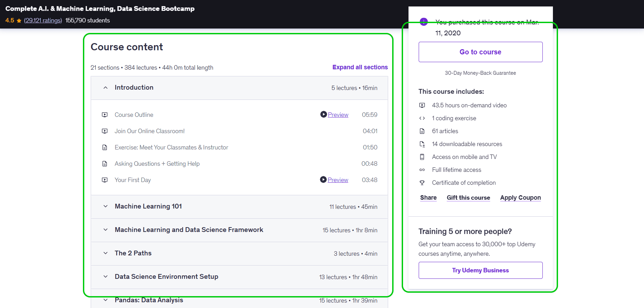Viewport: 644px width, 308px height.
Task: Click Gift this course link
Action: [468, 198]
